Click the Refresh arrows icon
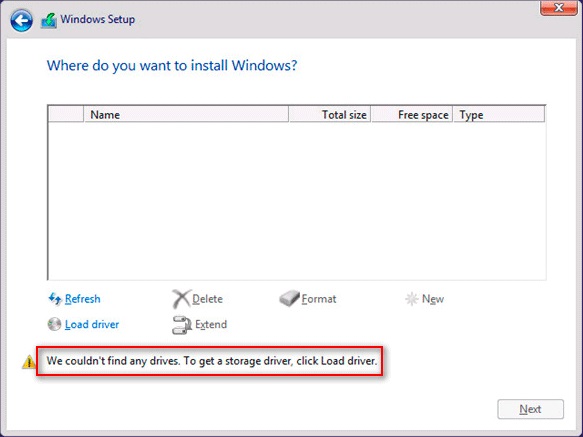Image resolution: width=583 pixels, height=437 pixels. point(55,299)
